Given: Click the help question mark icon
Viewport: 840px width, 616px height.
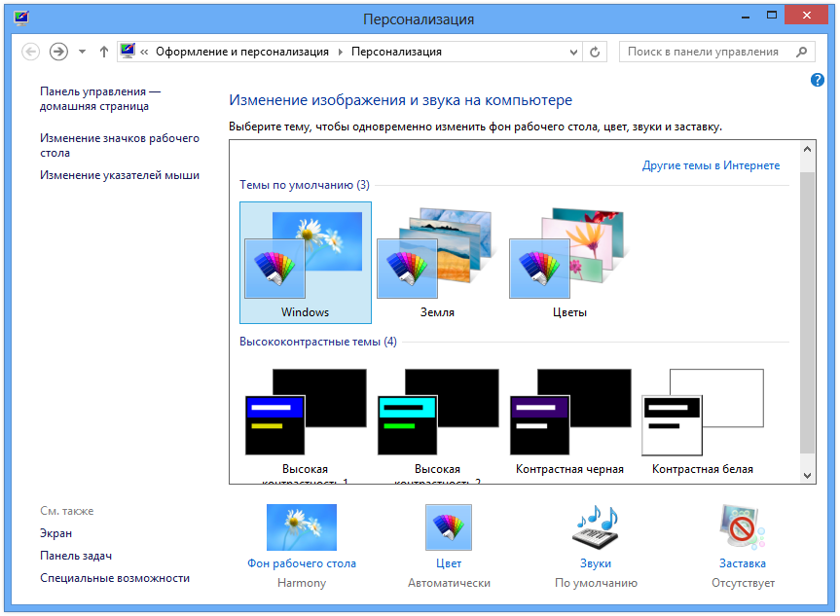Looking at the screenshot, I should pyautogui.click(x=818, y=80).
